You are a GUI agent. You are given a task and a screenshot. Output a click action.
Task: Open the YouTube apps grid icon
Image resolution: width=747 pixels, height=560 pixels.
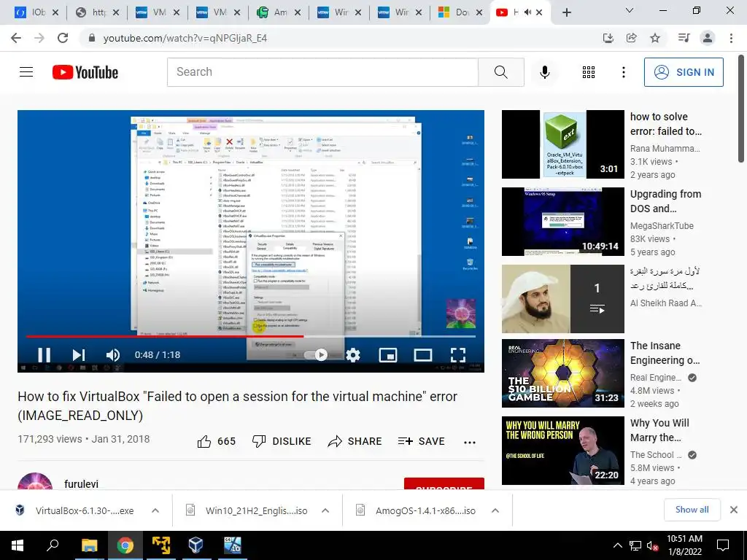(589, 72)
